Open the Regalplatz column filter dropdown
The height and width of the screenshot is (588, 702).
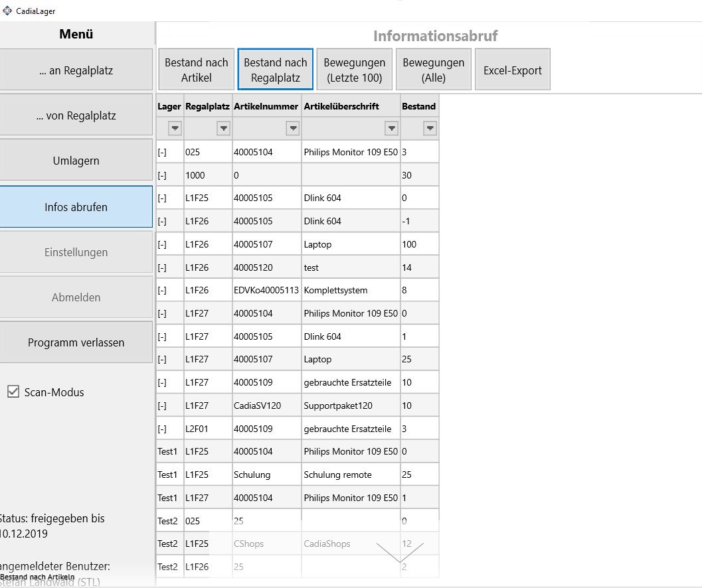point(224,128)
